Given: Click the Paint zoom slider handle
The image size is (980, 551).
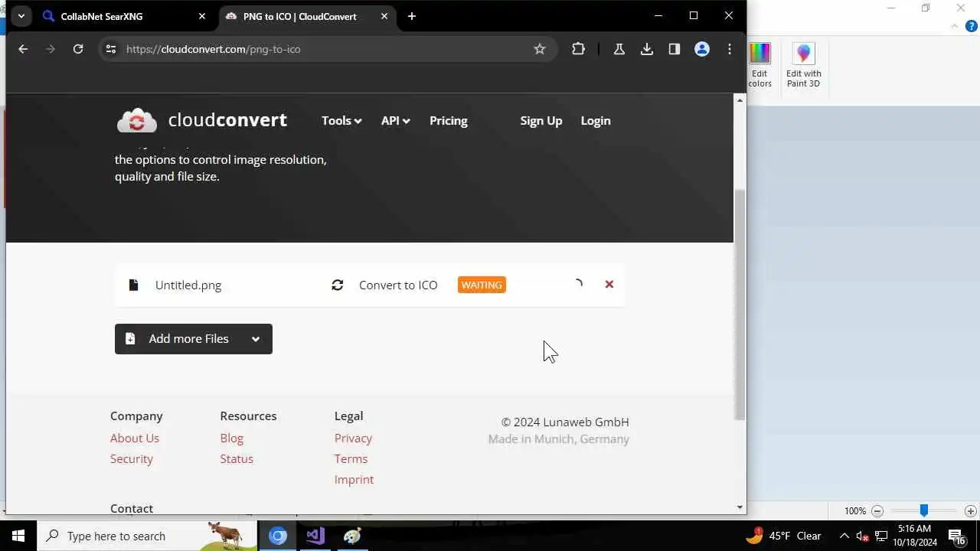Looking at the screenshot, I should [x=924, y=511].
